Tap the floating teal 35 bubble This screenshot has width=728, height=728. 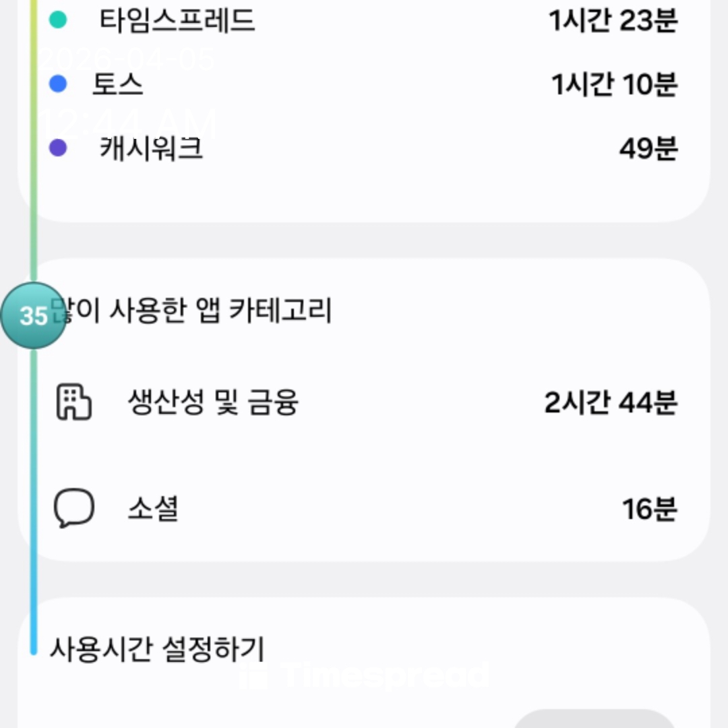pyautogui.click(x=33, y=315)
